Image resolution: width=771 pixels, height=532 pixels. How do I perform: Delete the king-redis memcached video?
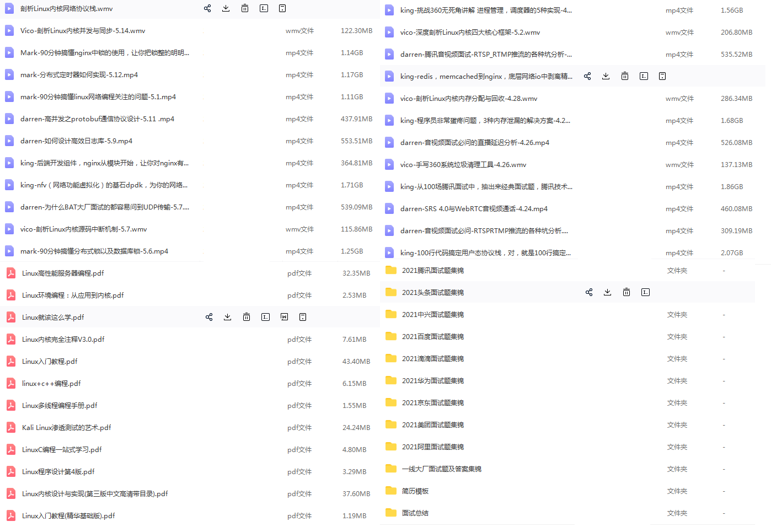click(625, 76)
